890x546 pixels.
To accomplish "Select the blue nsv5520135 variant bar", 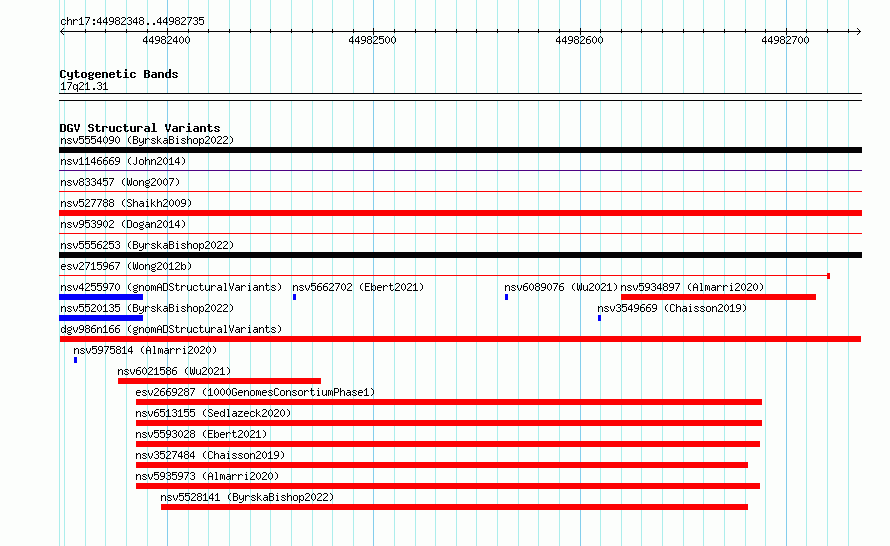I will coord(101,318).
